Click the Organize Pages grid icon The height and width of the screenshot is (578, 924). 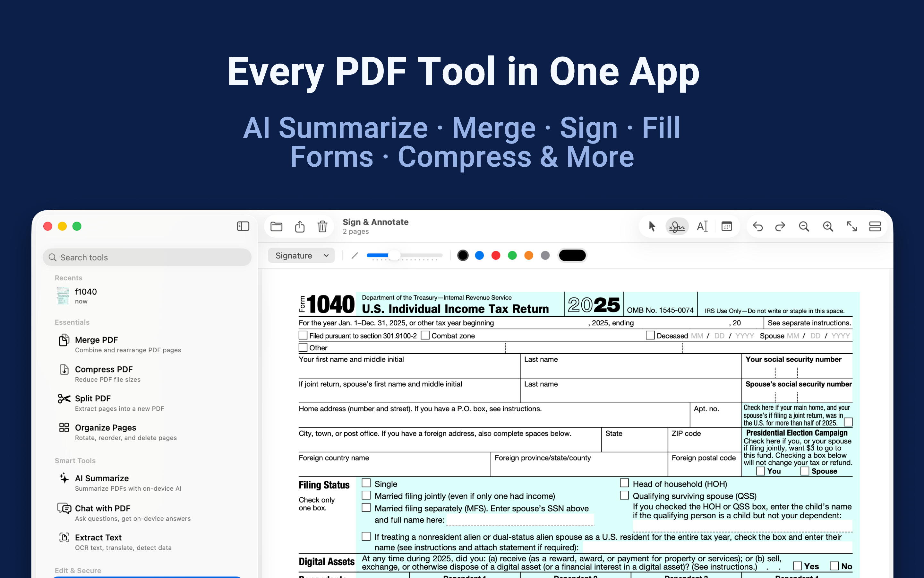click(x=64, y=427)
